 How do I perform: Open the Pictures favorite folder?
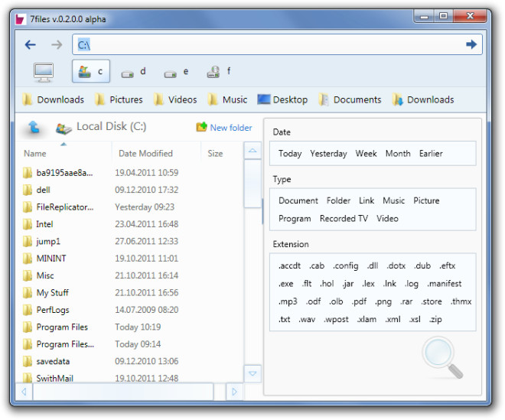(x=119, y=99)
